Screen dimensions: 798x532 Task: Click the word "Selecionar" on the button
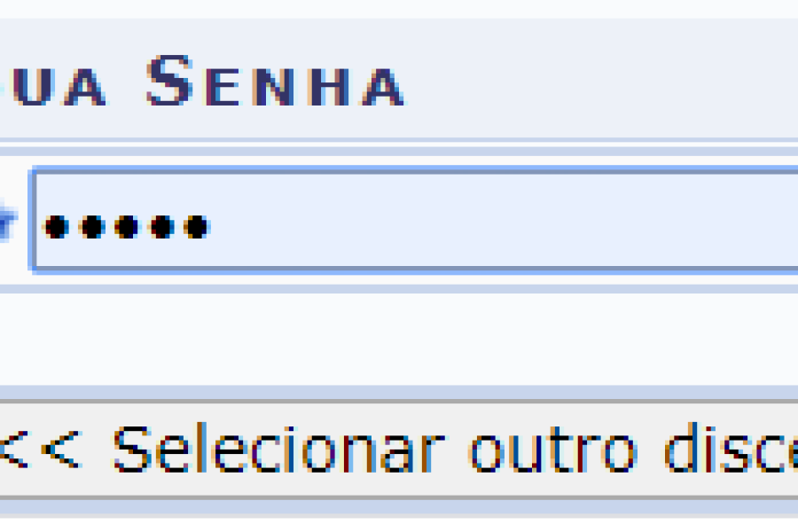coord(275,450)
